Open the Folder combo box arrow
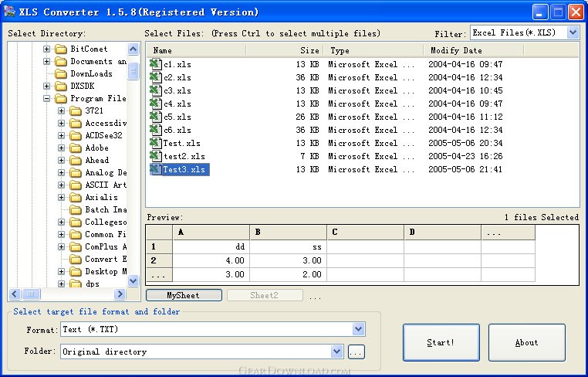This screenshot has height=377, width=588. [336, 352]
